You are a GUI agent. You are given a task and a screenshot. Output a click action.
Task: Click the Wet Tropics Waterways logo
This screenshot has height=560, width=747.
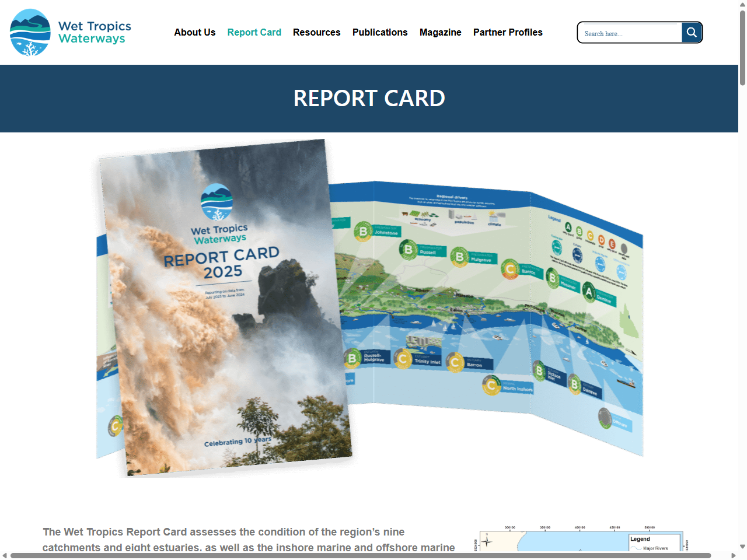click(x=70, y=32)
